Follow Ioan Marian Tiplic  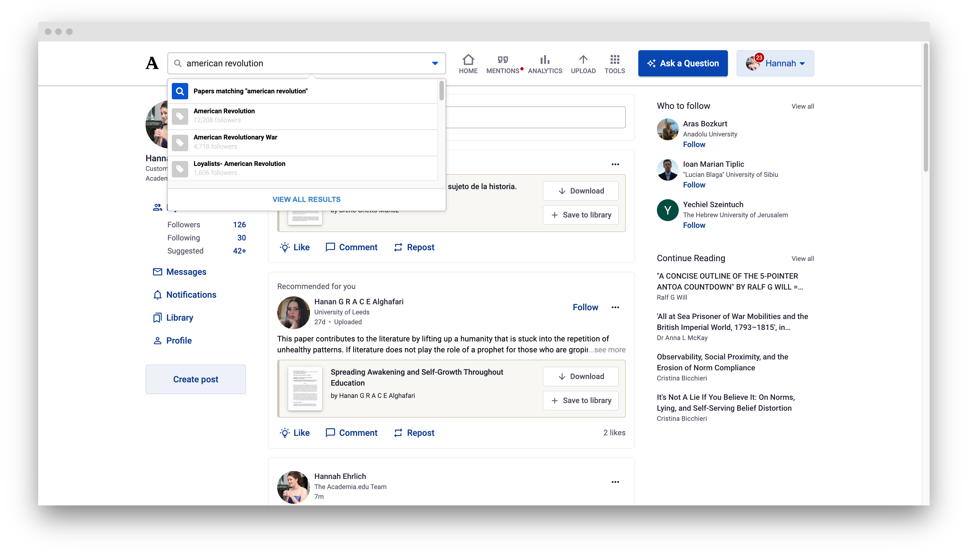694,185
